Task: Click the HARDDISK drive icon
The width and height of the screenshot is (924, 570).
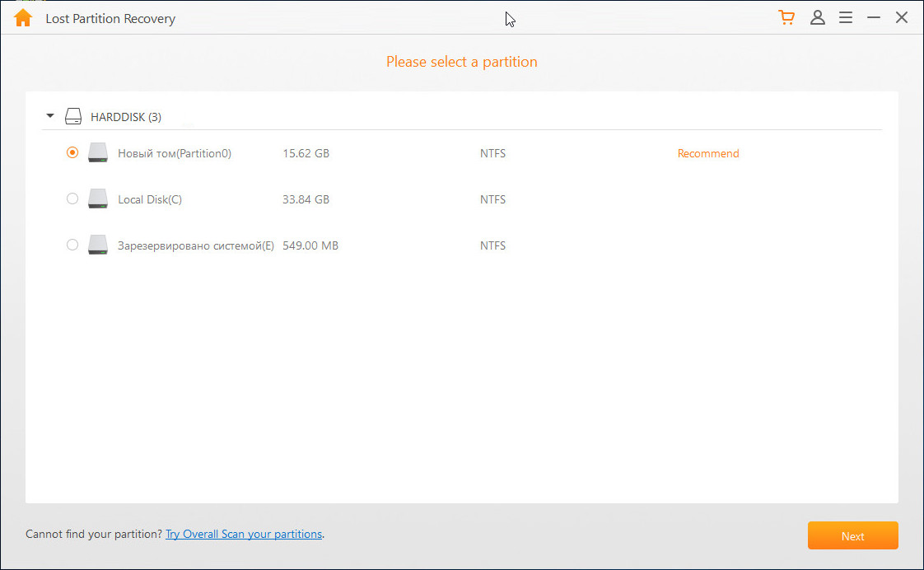Action: click(x=73, y=116)
